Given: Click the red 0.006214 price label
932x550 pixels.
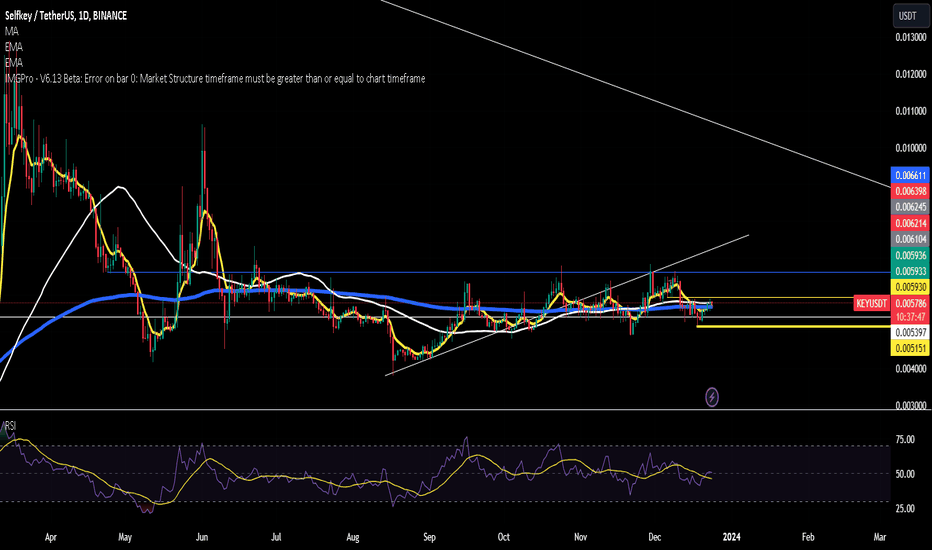Looking at the screenshot, I should point(910,223).
